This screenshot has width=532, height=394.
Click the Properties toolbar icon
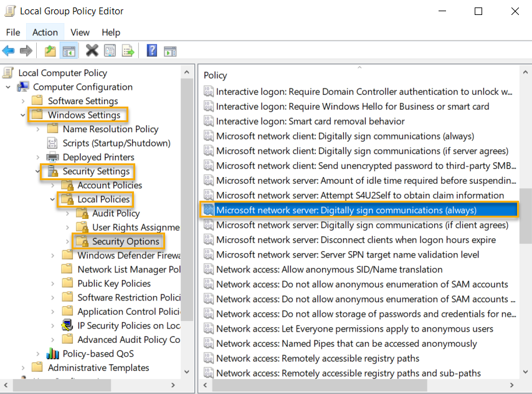coord(110,50)
